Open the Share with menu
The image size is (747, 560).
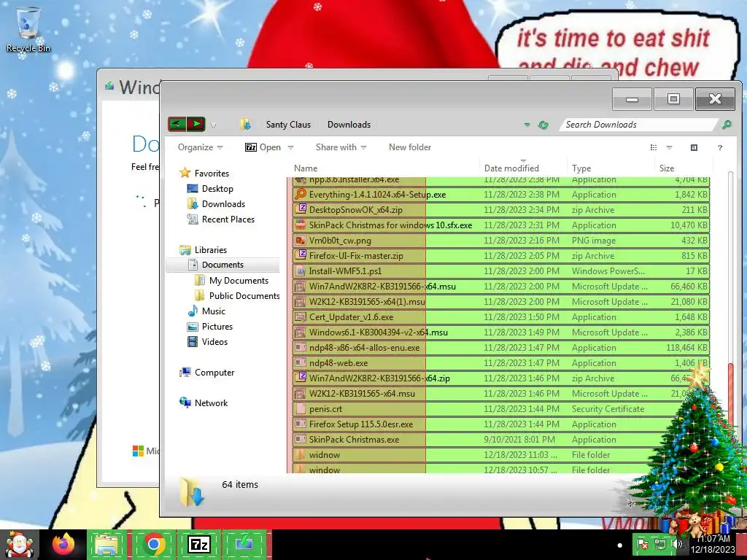pos(341,147)
